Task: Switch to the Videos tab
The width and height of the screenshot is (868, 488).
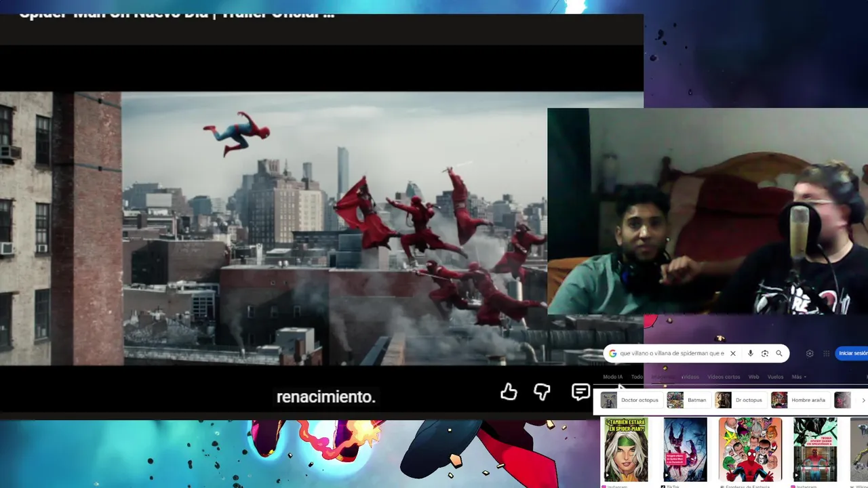Action: (690, 377)
